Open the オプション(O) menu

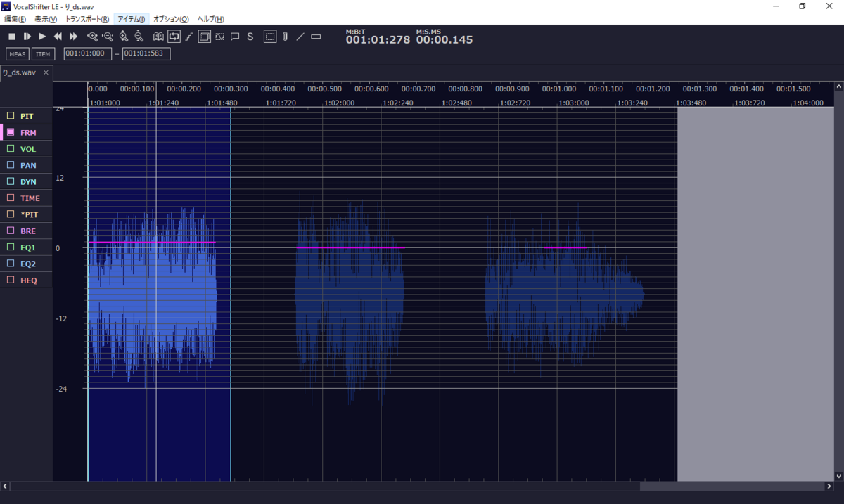(x=171, y=19)
